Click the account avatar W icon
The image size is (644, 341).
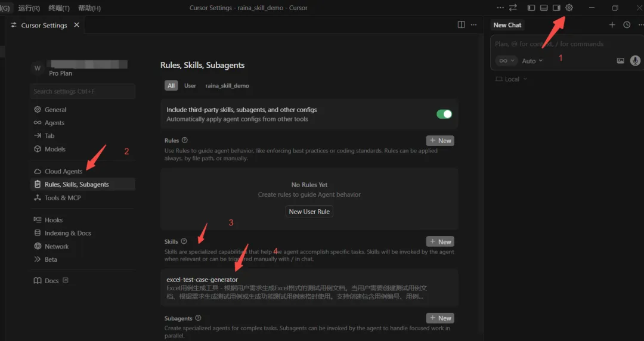(38, 68)
